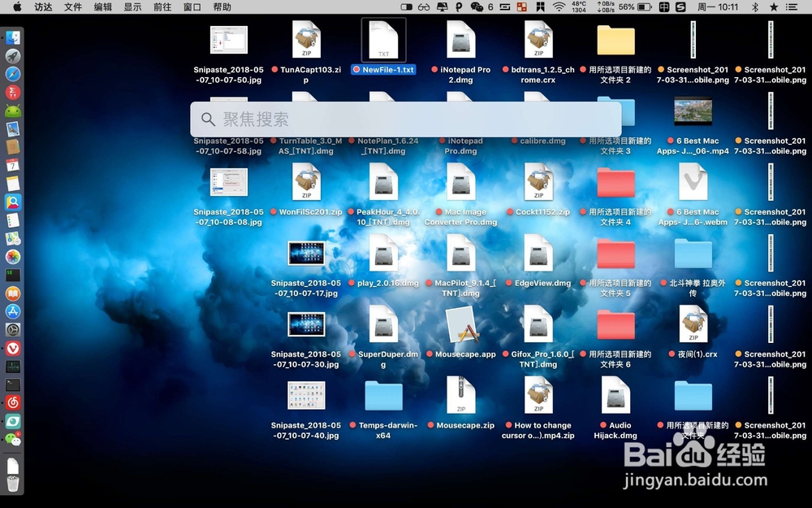Screen dimensions: 812x508
Task: Open the 文件 menu
Action: (x=73, y=7)
